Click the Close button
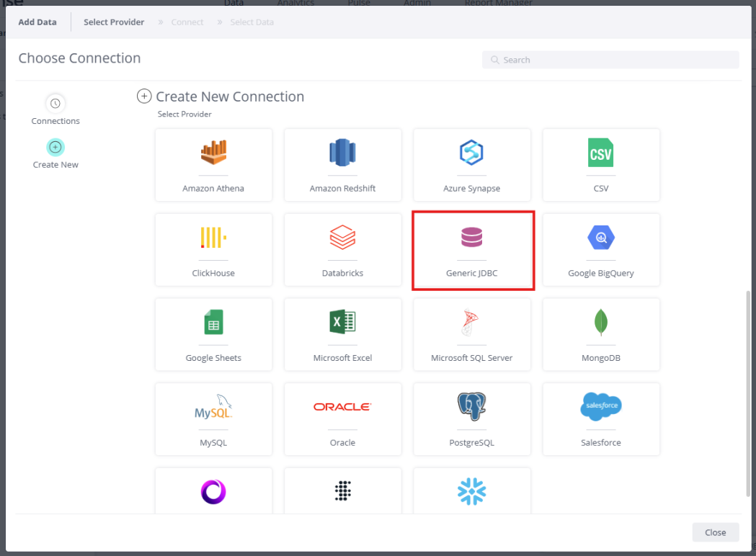Image resolution: width=756 pixels, height=556 pixels. click(715, 532)
